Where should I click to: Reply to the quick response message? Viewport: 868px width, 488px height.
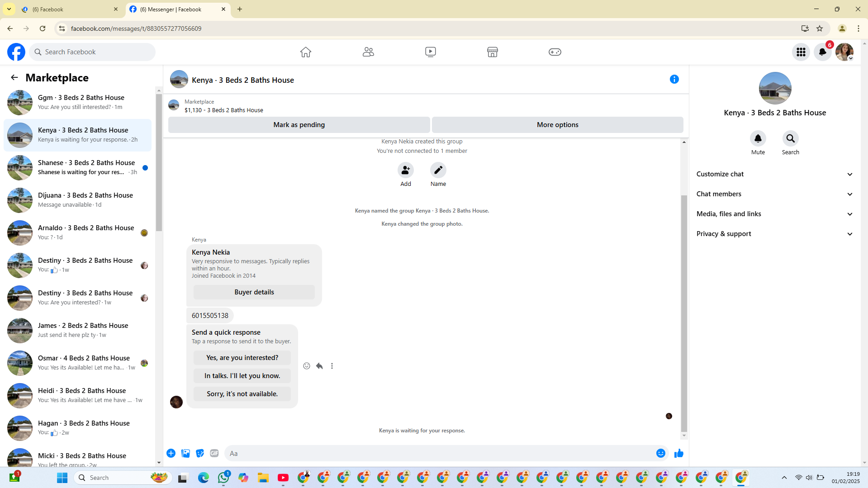[319, 366]
